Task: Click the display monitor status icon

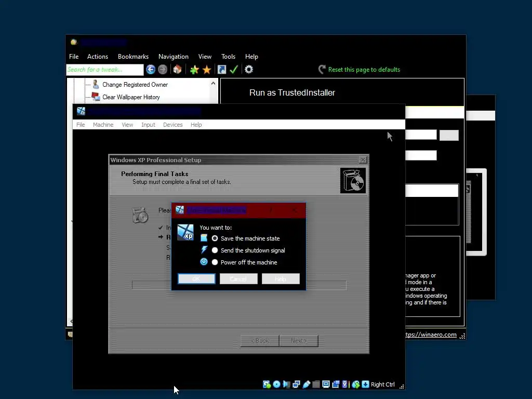Action: tap(326, 384)
